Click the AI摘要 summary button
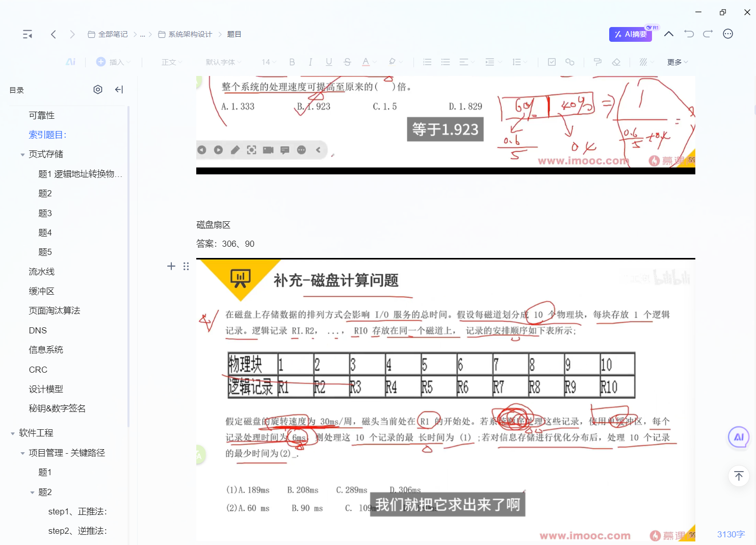Screen dimensions: 756x545 pyautogui.click(x=630, y=34)
